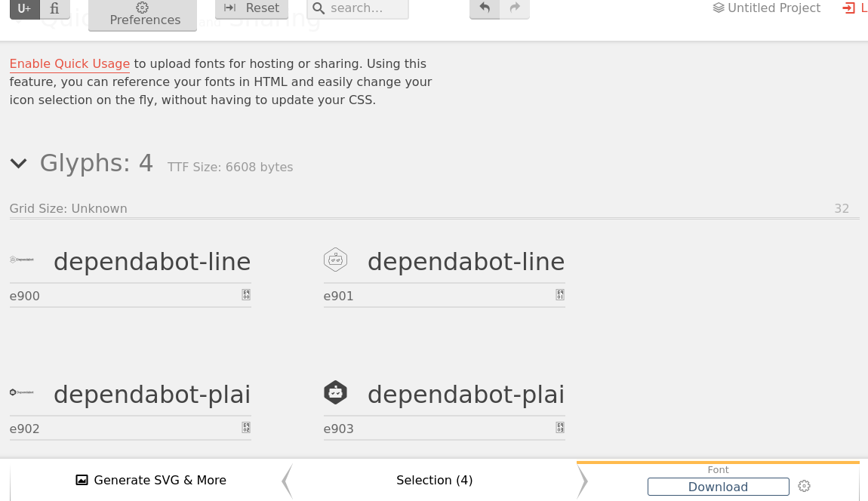Toggle the U+ codes display button
Screen dimensions: 868x501
24,8
